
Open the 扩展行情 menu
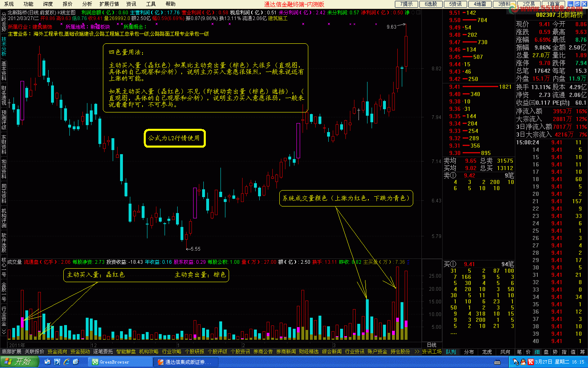[109, 4]
